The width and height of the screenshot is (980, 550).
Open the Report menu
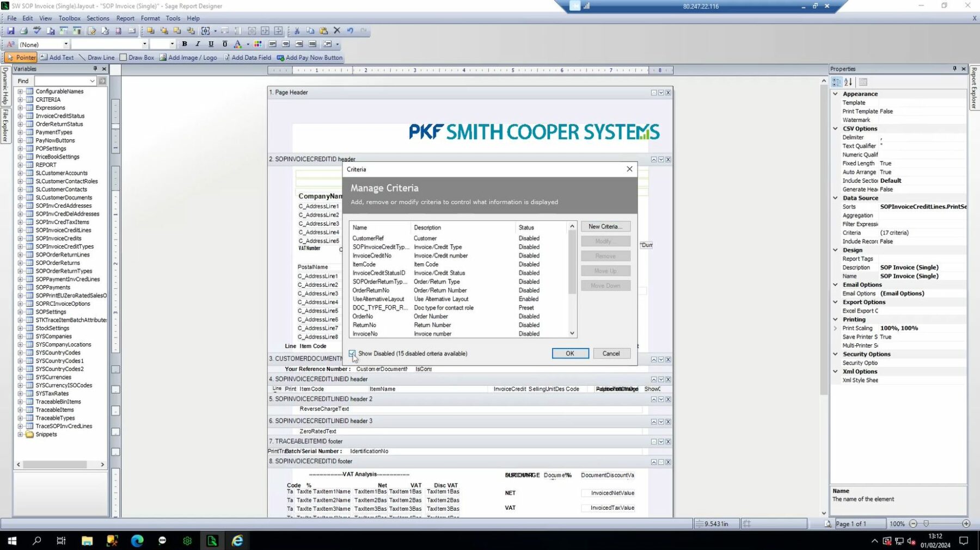[125, 18]
